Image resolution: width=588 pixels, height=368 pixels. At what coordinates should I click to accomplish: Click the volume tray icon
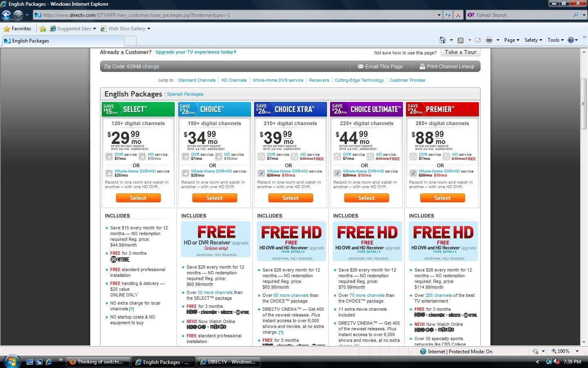point(557,361)
